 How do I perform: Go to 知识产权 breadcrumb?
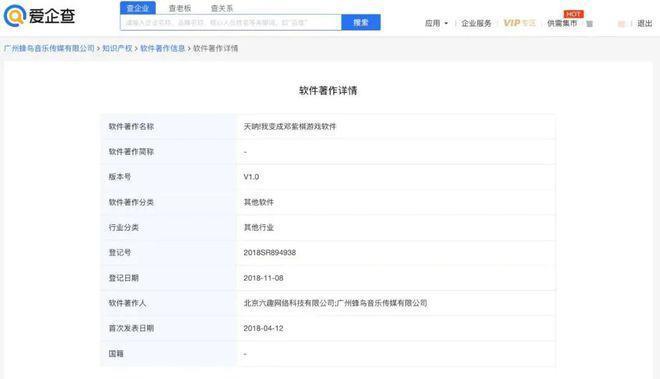117,48
